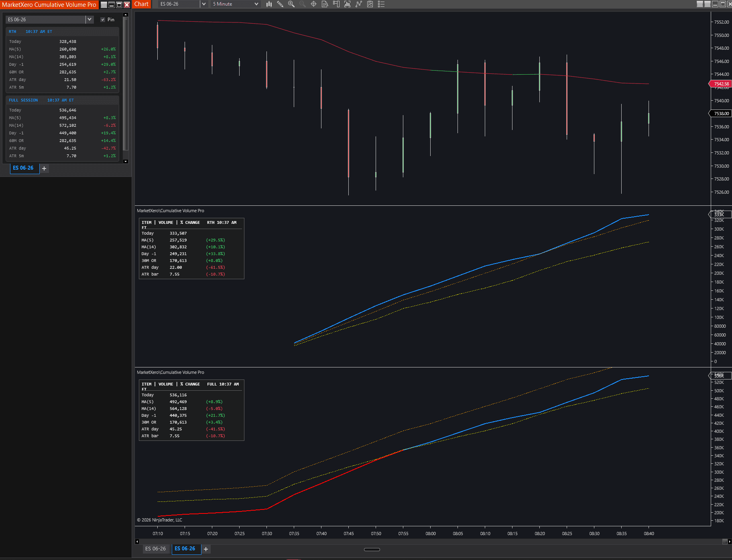Click the -63.2% ATR day change
732x560 pixels.
pos(108,80)
